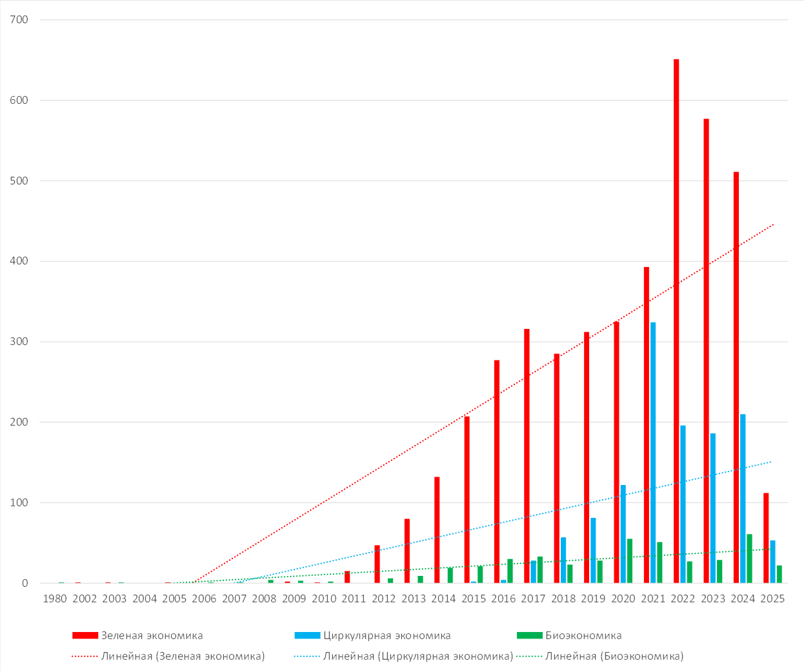Click the red Зеленая экономика legend swatch
Screen dimensions: 804x672
click(85, 635)
